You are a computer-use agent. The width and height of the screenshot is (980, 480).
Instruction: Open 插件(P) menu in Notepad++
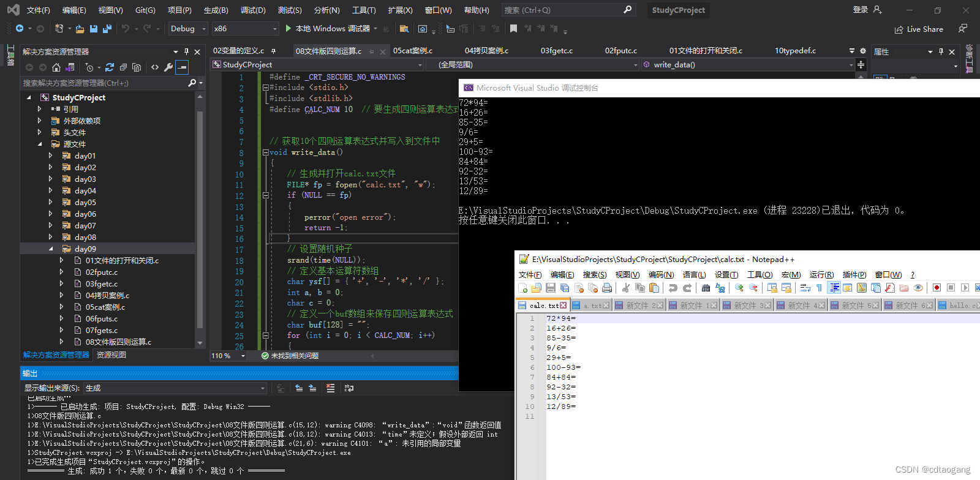(854, 275)
